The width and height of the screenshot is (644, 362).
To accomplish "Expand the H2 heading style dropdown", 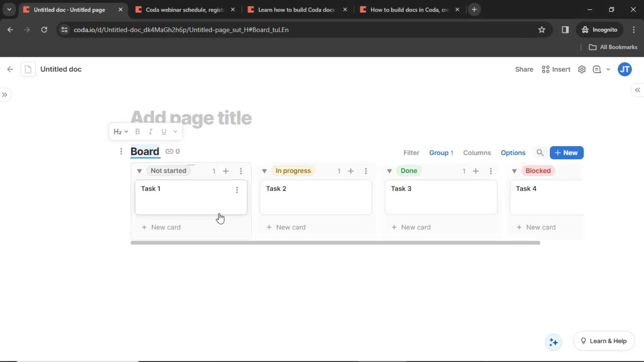I will pyautogui.click(x=120, y=131).
